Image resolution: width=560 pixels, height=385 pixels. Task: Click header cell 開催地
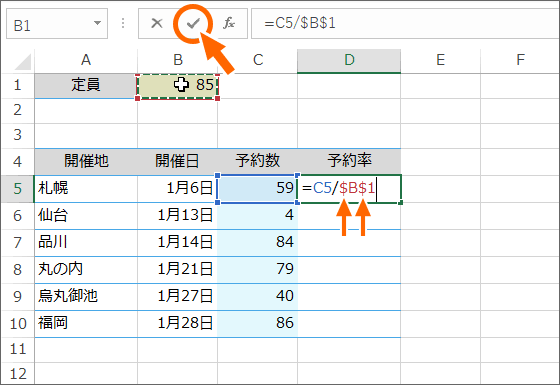pyautogui.click(x=86, y=161)
